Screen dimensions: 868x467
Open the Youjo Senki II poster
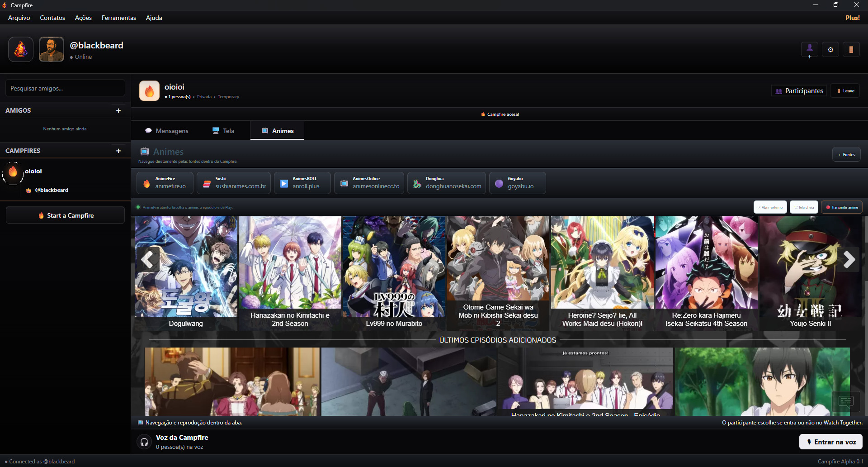click(x=810, y=273)
